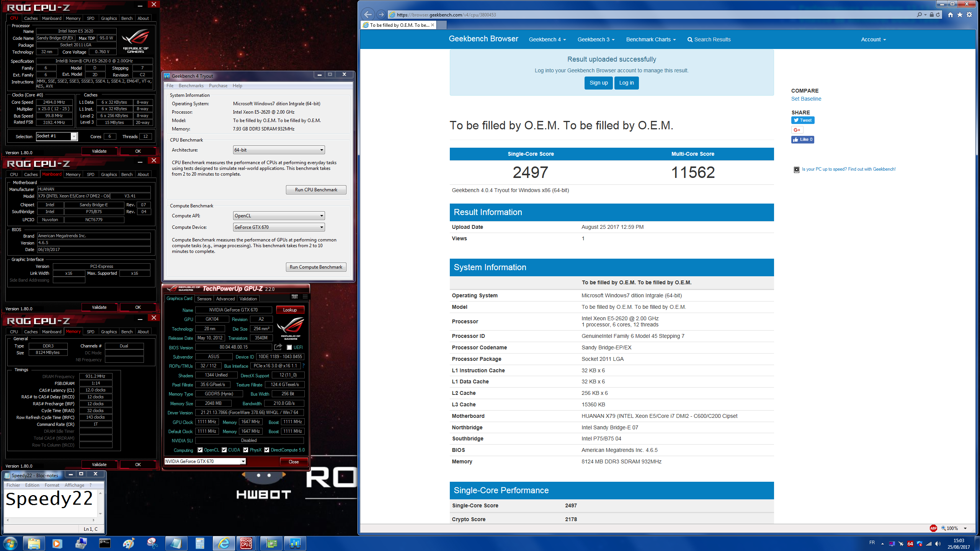Open browser favorites star

pyautogui.click(x=960, y=15)
